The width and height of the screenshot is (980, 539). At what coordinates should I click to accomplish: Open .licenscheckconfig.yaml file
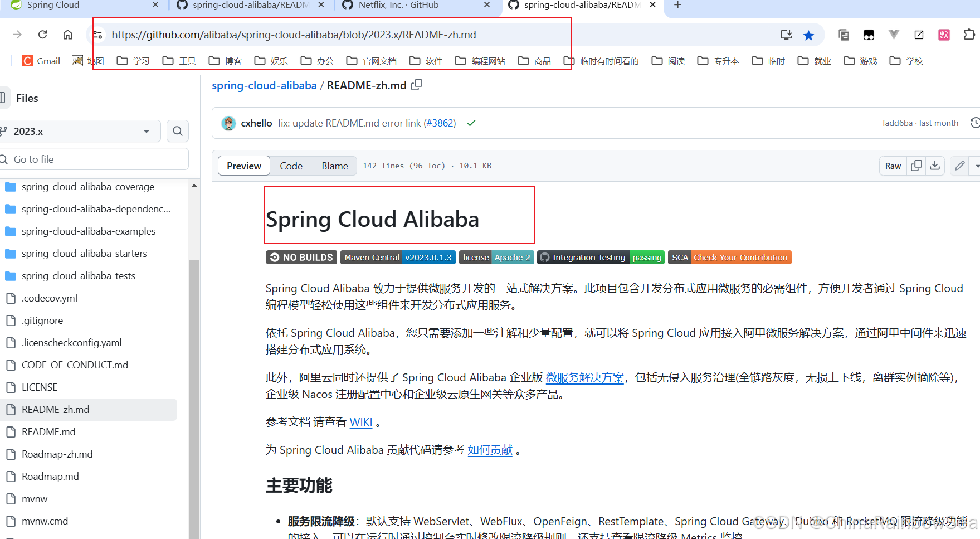click(71, 343)
